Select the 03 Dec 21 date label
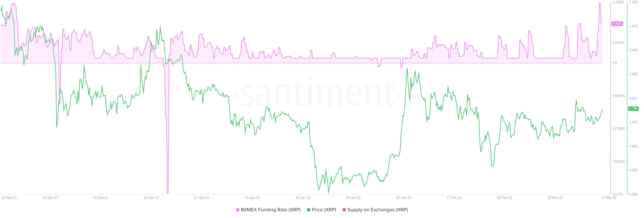644x218 pixels. 50,198
